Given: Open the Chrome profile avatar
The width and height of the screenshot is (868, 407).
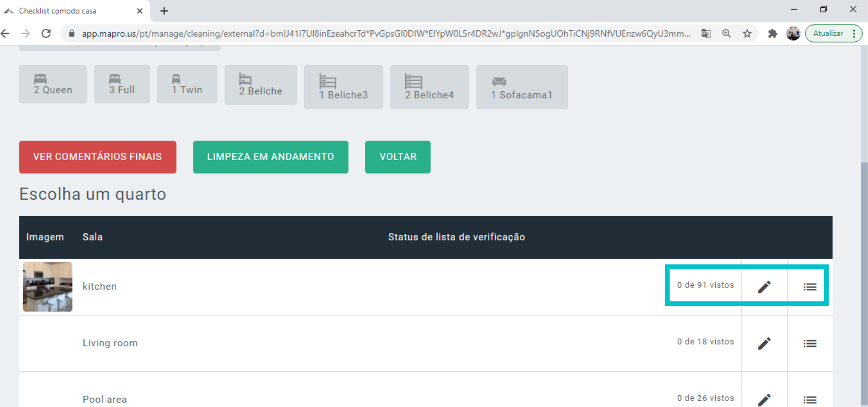Looking at the screenshot, I should point(793,33).
